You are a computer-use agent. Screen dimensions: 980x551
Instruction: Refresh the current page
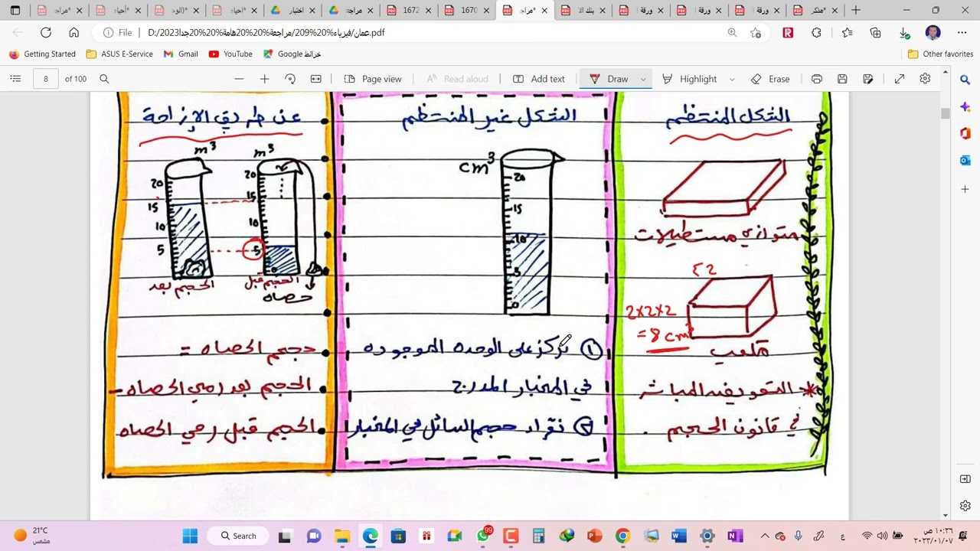coord(46,33)
